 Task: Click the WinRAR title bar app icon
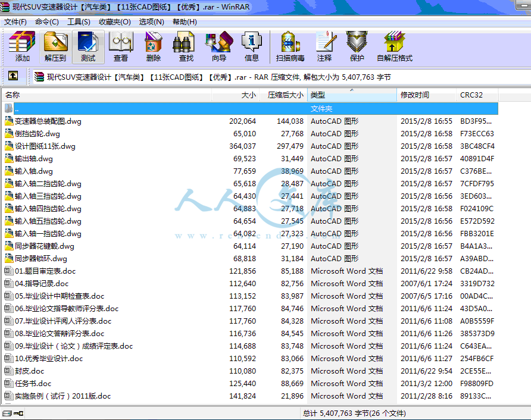5,7
